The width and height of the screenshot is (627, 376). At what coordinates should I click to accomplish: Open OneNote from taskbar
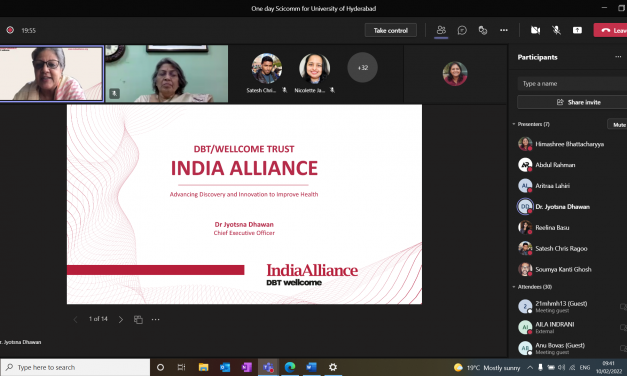click(246, 367)
